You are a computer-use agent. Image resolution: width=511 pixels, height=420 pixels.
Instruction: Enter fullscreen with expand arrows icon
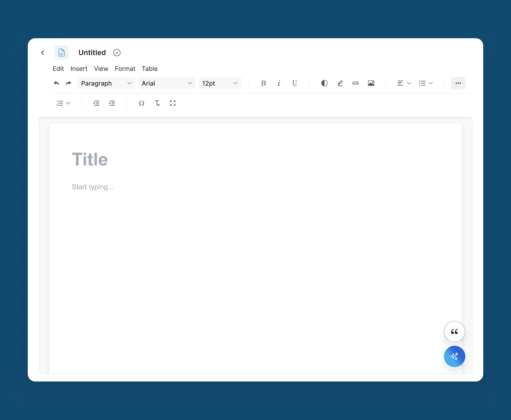pos(173,103)
